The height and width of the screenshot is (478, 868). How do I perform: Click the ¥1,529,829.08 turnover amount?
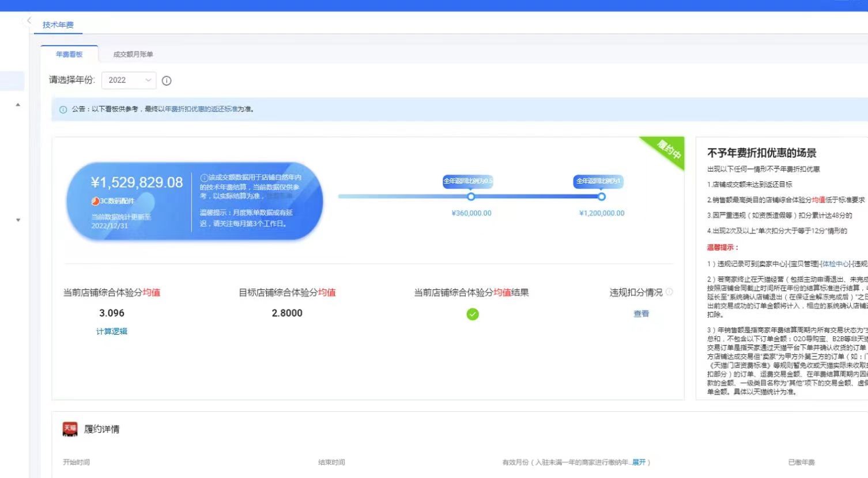click(x=137, y=183)
